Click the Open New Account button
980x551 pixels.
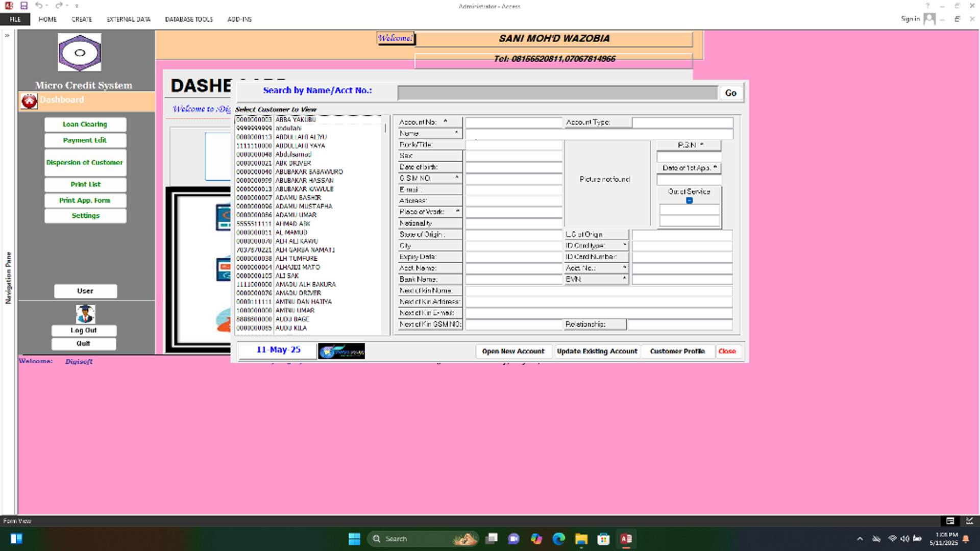pos(513,351)
